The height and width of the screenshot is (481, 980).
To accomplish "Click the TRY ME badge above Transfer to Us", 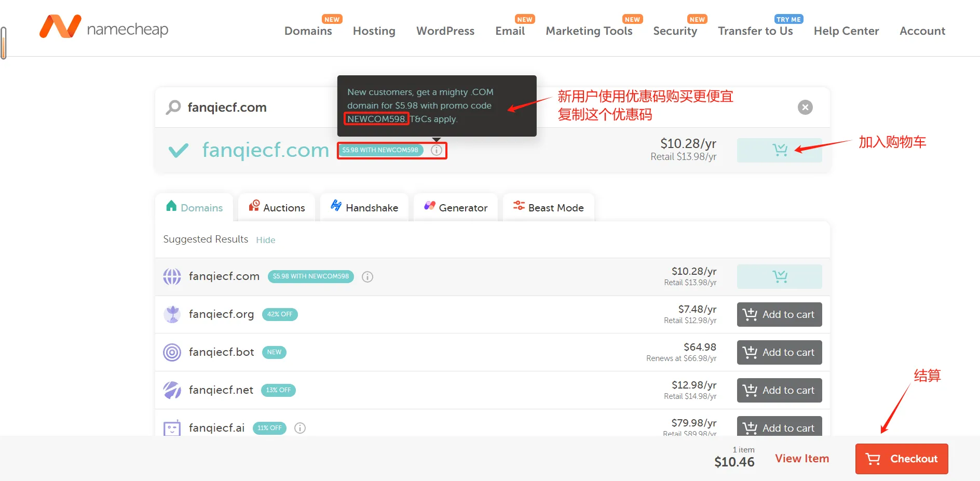I will (x=788, y=19).
